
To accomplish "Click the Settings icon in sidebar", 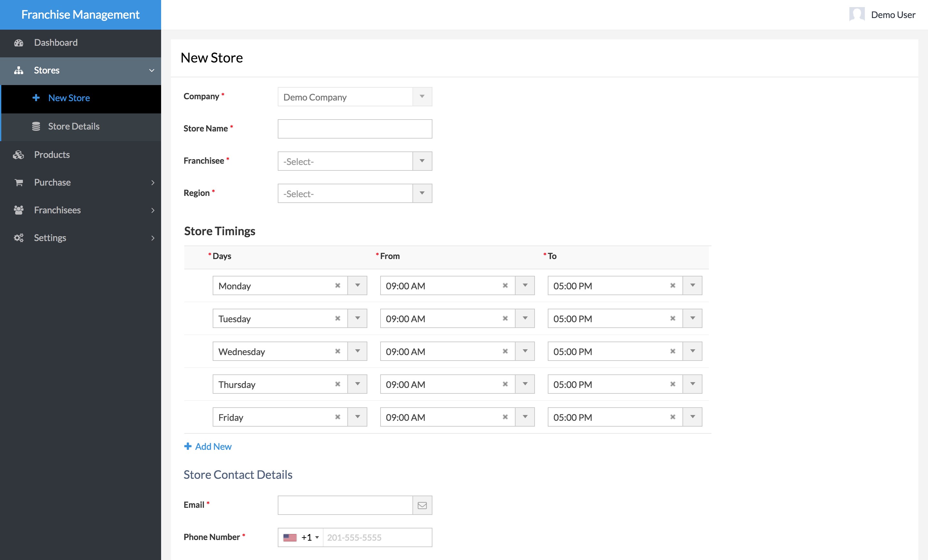I will (18, 237).
